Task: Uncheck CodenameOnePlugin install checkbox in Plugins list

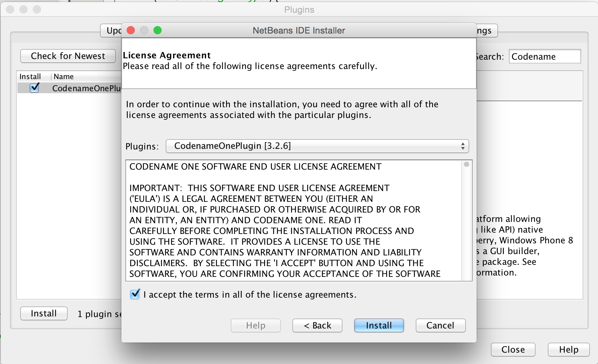Action: [34, 88]
